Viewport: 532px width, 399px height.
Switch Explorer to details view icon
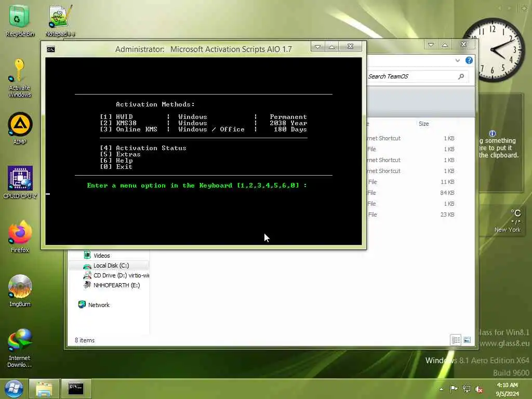[x=456, y=340]
